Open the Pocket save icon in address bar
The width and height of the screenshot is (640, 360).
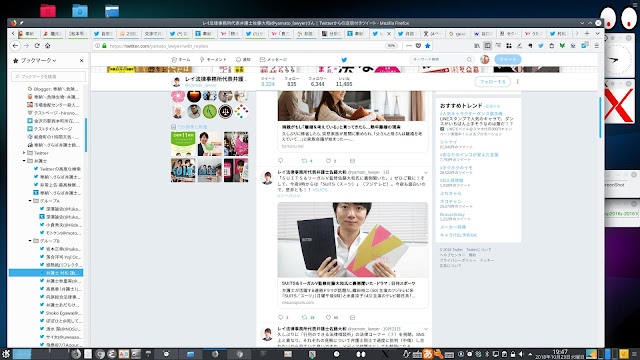point(418,46)
